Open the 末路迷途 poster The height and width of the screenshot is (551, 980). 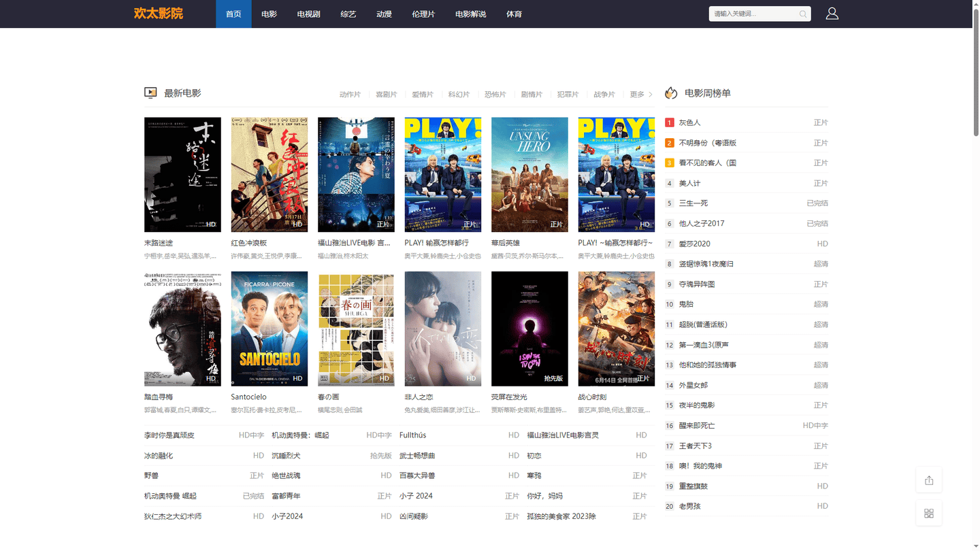pos(182,175)
